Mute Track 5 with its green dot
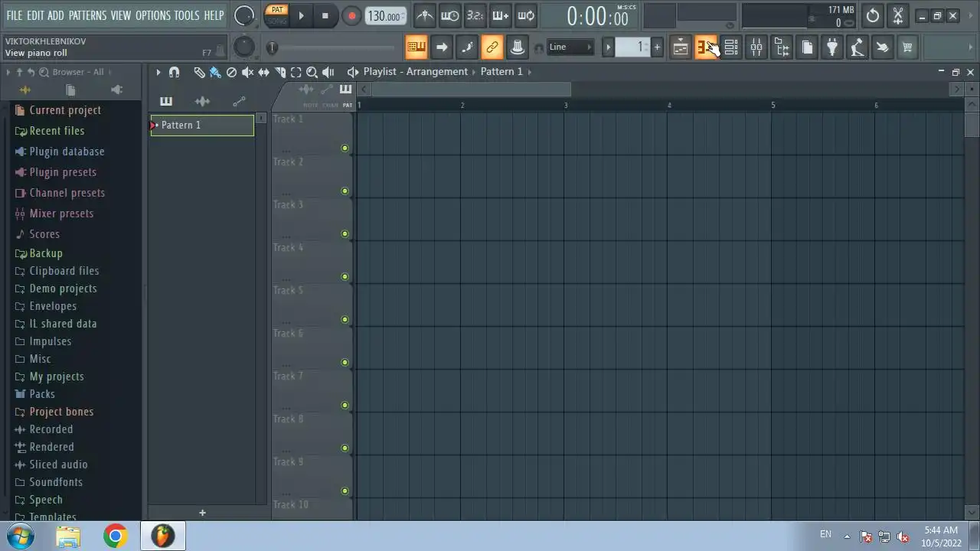The image size is (980, 551). pyautogui.click(x=345, y=319)
